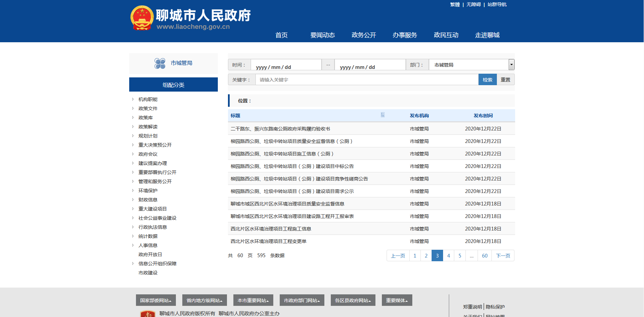This screenshot has width=644, height=317.
Task: Select 财政信息 in sidebar
Action: pyautogui.click(x=148, y=200)
